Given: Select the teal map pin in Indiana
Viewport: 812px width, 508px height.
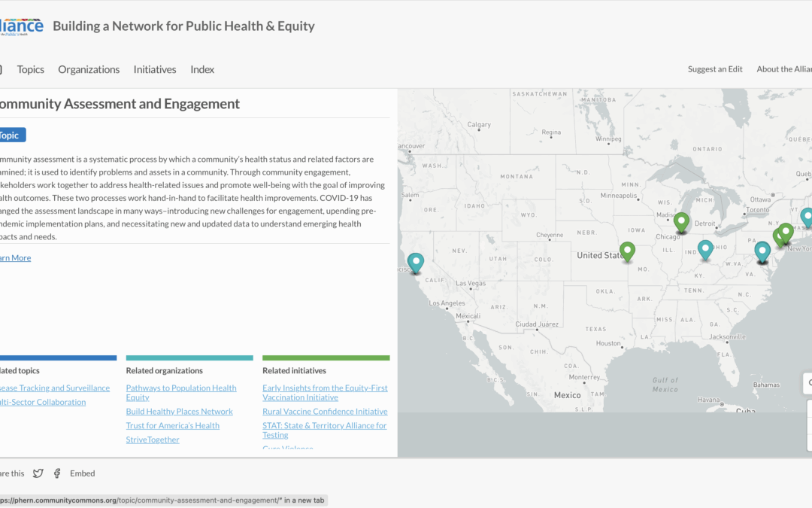Looking at the screenshot, I should click(x=705, y=246).
